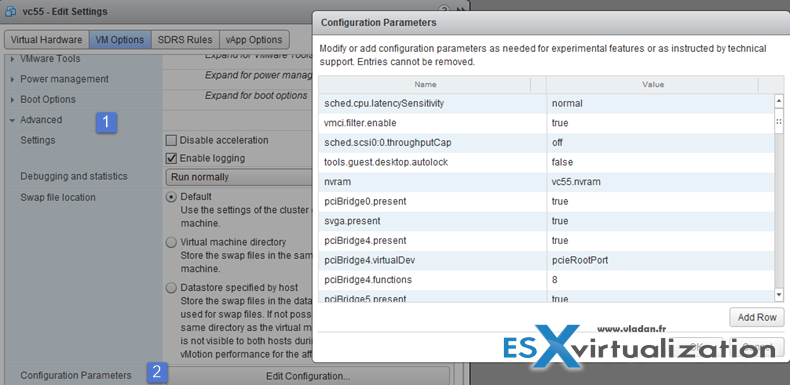790x385 pixels.
Task: Select the sched.cpu.latencySensitivity row name
Action: [384, 103]
